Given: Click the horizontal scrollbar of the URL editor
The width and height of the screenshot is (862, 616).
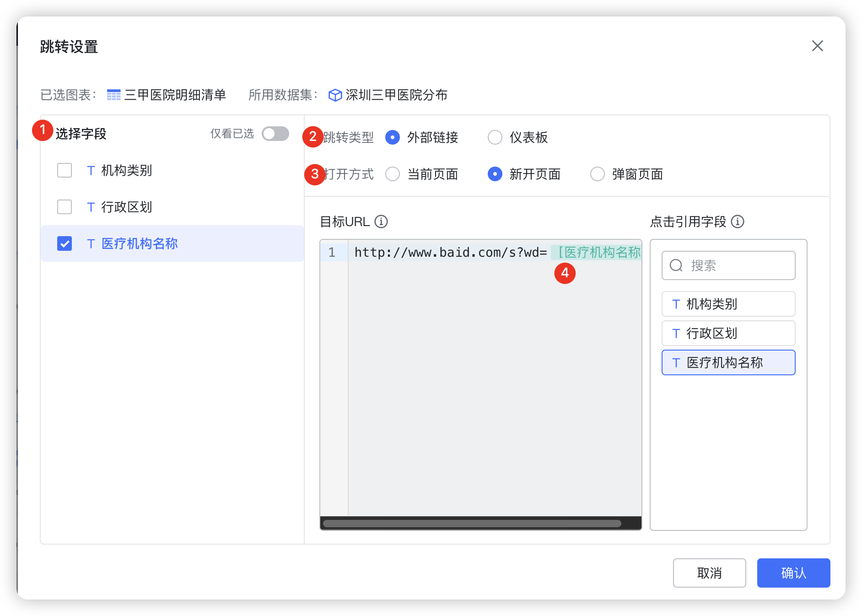Looking at the screenshot, I should [x=472, y=524].
